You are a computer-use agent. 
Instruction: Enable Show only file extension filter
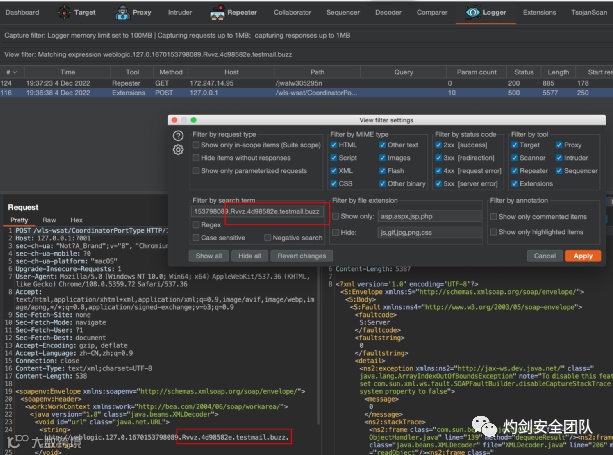tap(335, 216)
